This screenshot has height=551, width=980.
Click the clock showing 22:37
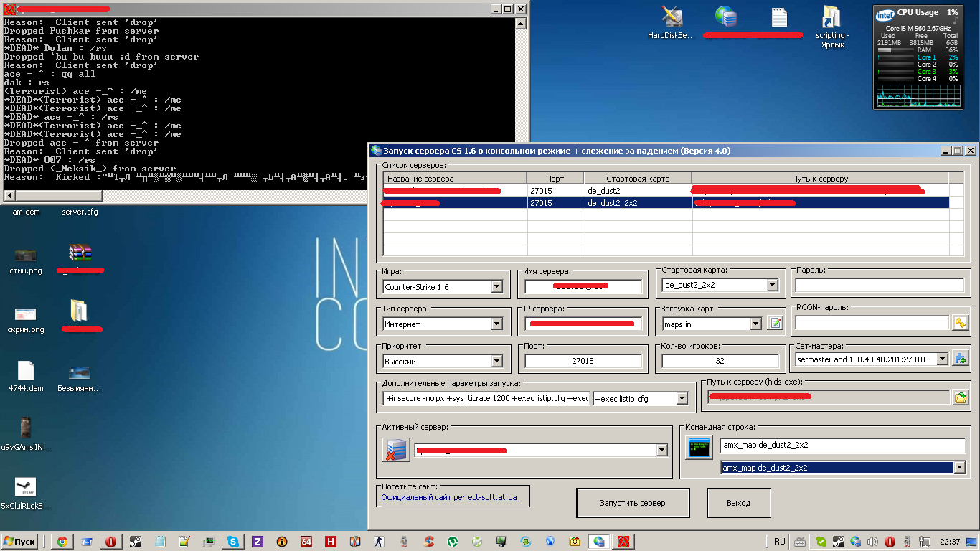coord(949,542)
